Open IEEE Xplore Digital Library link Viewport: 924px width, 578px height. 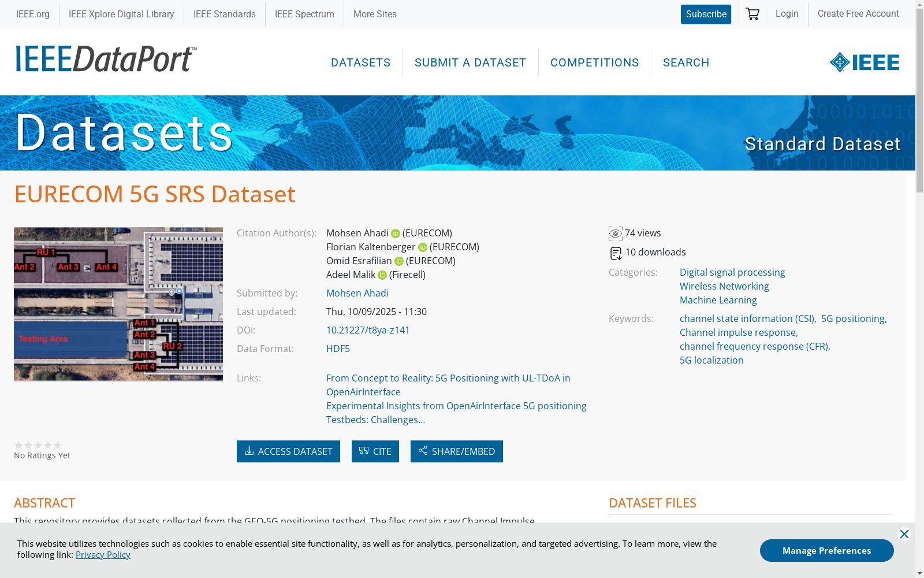[x=121, y=14]
